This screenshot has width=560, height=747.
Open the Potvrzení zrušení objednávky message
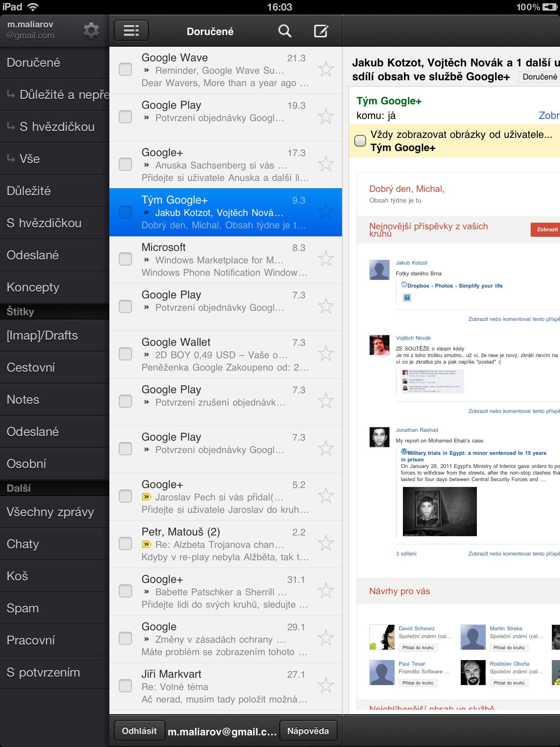click(x=226, y=402)
